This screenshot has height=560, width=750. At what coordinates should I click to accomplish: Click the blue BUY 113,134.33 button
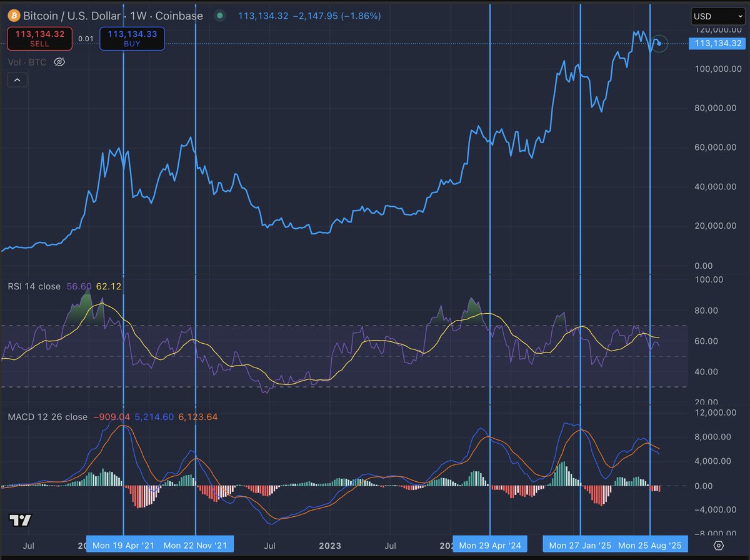click(x=132, y=38)
